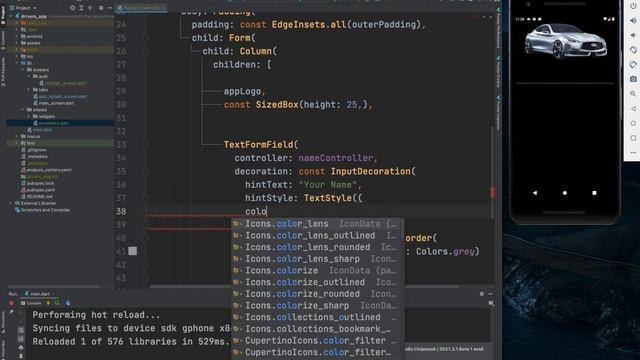Click the car logo image on the phone screen
This screenshot has width=640, height=360.
(x=565, y=41)
